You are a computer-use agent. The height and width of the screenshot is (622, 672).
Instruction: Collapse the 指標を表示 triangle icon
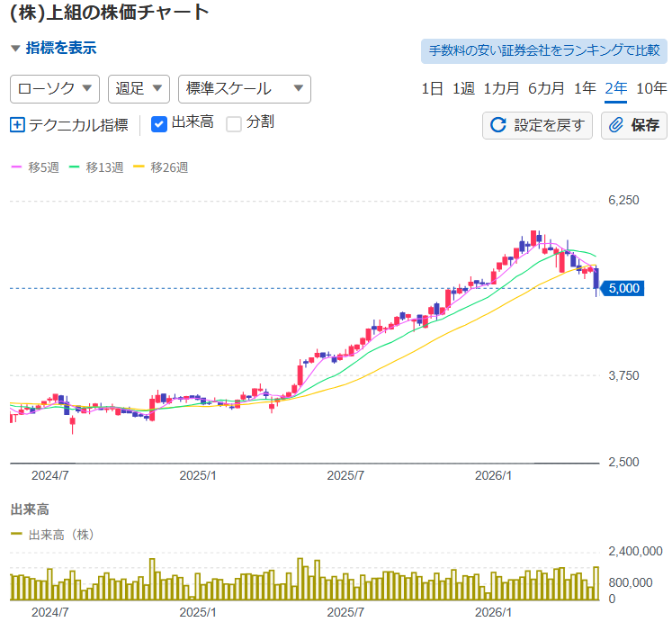[15, 49]
